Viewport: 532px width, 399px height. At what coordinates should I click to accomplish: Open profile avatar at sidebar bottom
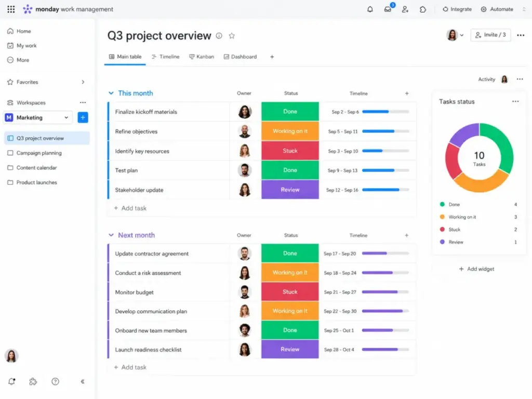coord(11,356)
